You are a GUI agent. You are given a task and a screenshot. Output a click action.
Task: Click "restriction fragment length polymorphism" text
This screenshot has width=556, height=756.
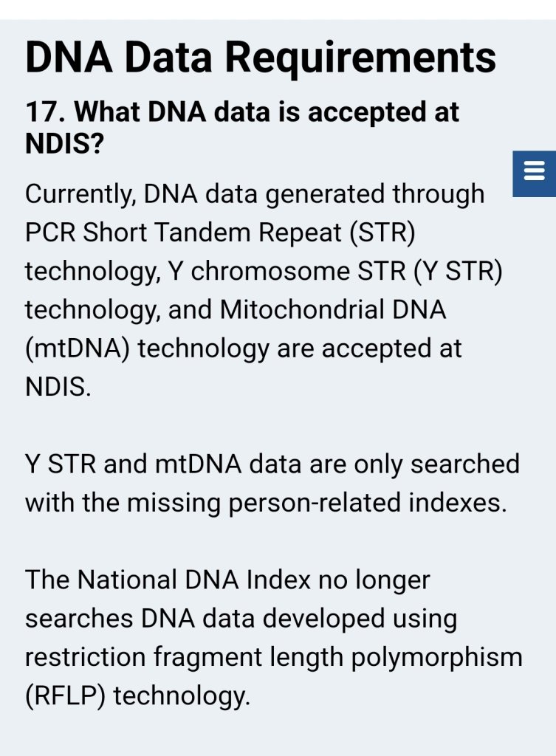273,656
